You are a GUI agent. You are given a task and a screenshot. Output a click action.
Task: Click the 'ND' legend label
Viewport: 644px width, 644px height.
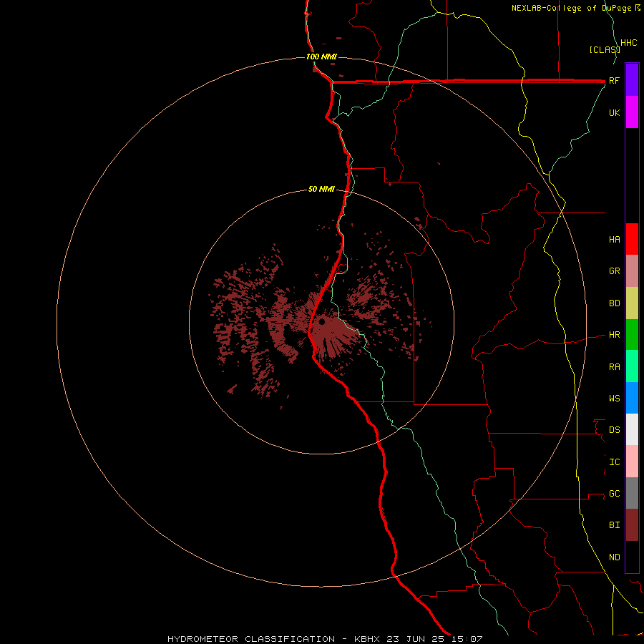614,557
